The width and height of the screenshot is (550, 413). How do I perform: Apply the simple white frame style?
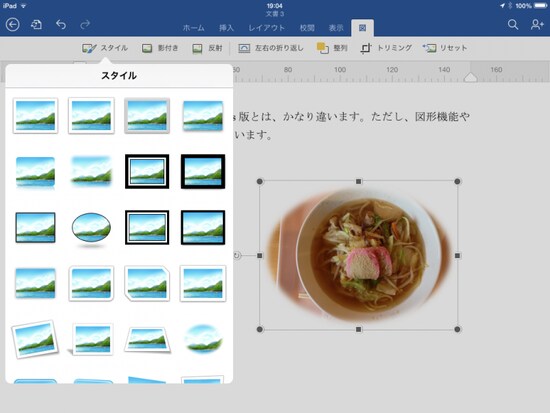point(35,116)
